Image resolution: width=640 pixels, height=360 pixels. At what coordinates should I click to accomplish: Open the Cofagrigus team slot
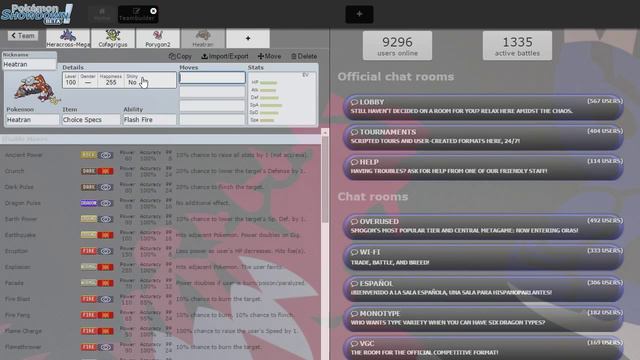point(113,38)
